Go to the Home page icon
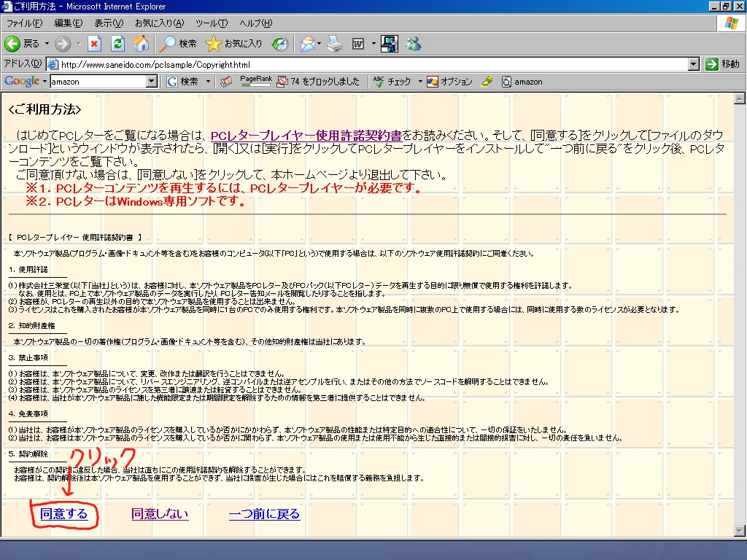 [140, 44]
